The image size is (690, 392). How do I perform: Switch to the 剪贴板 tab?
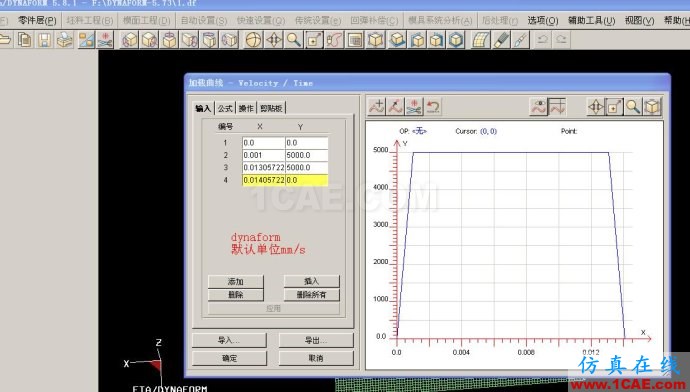pyautogui.click(x=271, y=108)
